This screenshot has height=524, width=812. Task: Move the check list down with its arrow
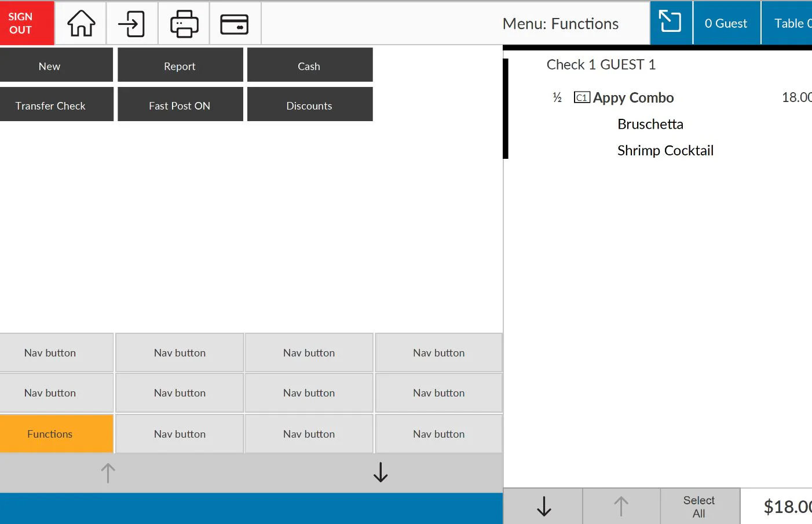click(543, 506)
